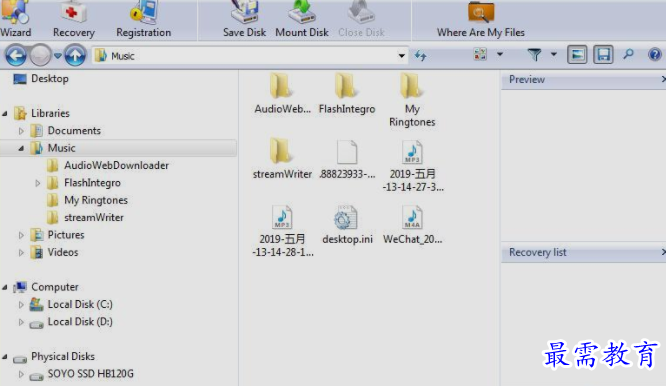Open the search magnifier tool
Image resolution: width=666 pixels, height=386 pixels.
click(x=628, y=54)
